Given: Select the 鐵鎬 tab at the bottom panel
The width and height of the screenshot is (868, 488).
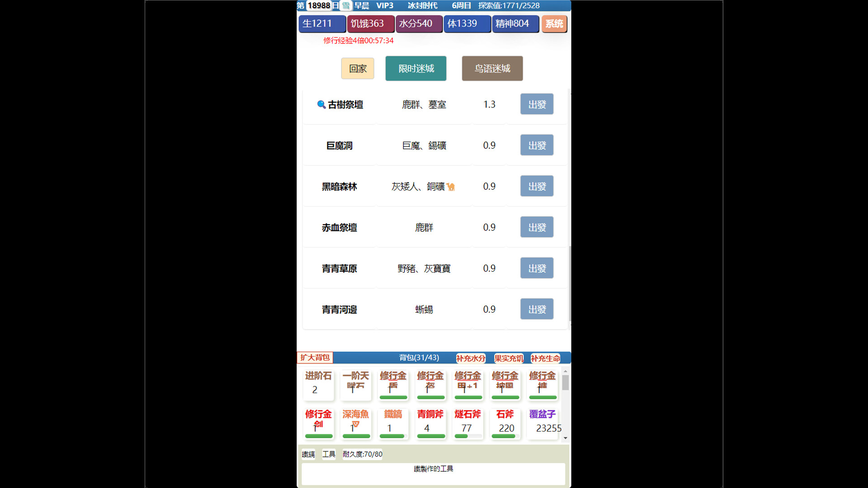Looking at the screenshot, I should click(x=309, y=455).
